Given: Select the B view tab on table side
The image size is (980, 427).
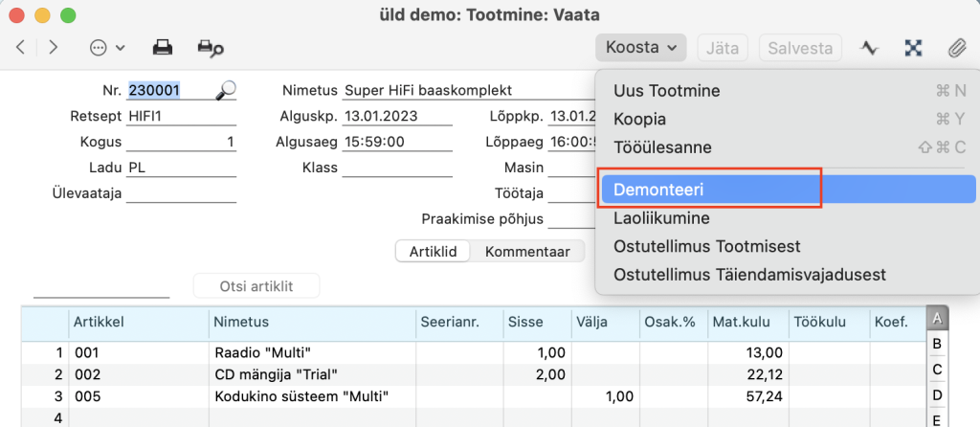Looking at the screenshot, I should pyautogui.click(x=937, y=344).
